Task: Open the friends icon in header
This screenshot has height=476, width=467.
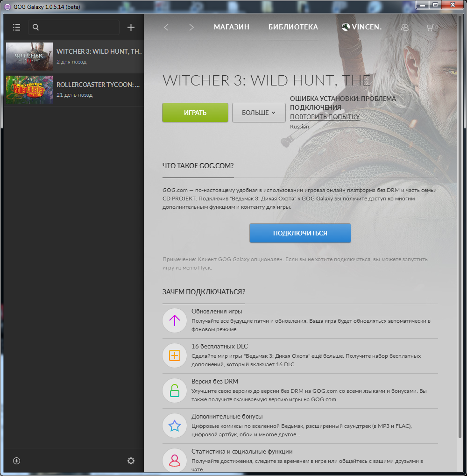Action: click(x=405, y=27)
